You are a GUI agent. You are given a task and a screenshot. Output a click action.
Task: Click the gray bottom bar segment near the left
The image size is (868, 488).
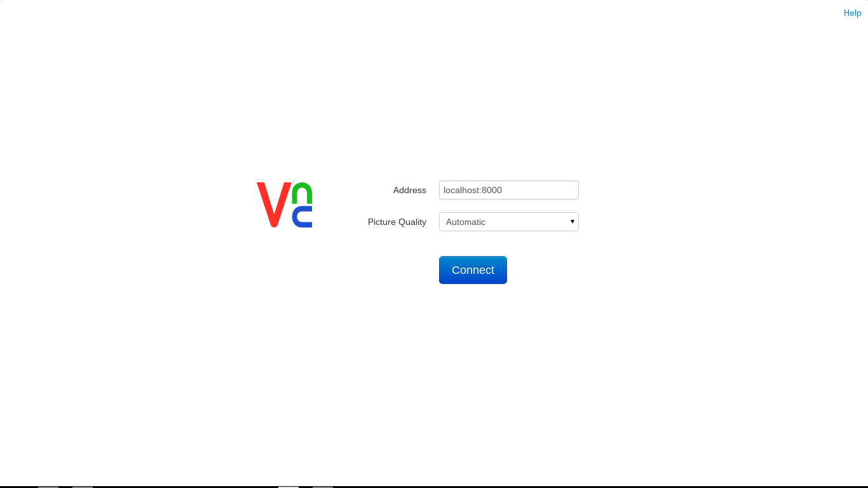coord(48,487)
